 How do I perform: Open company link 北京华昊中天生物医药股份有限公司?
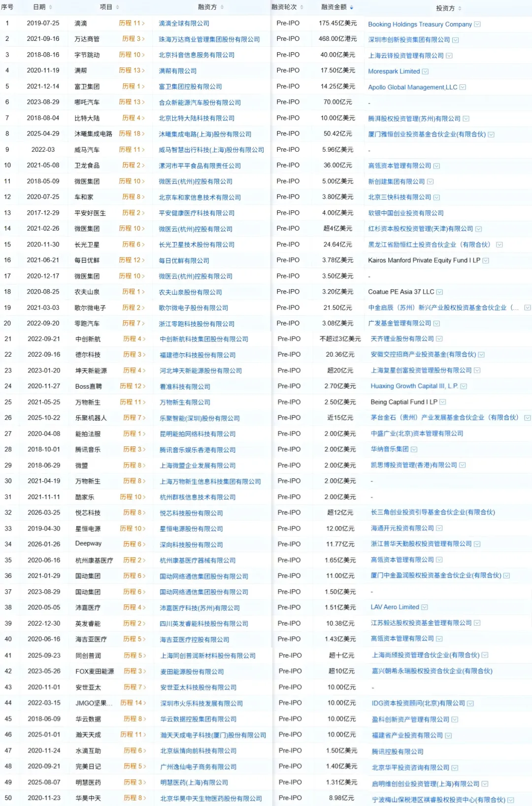(x=211, y=798)
